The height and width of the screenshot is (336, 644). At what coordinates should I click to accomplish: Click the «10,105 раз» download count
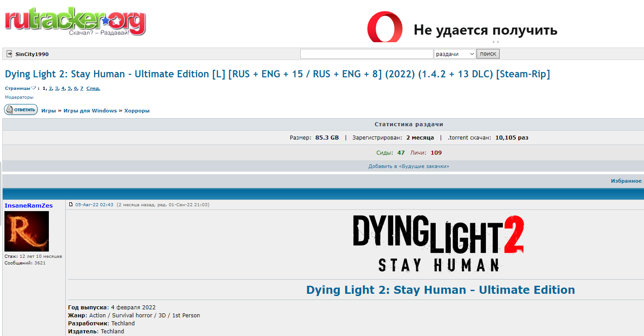point(512,138)
